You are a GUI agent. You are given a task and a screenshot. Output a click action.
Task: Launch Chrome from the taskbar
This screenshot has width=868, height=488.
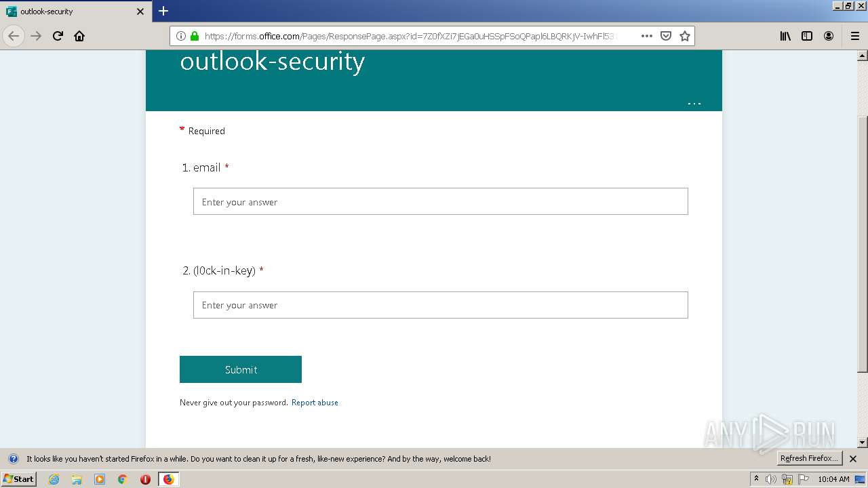click(123, 479)
